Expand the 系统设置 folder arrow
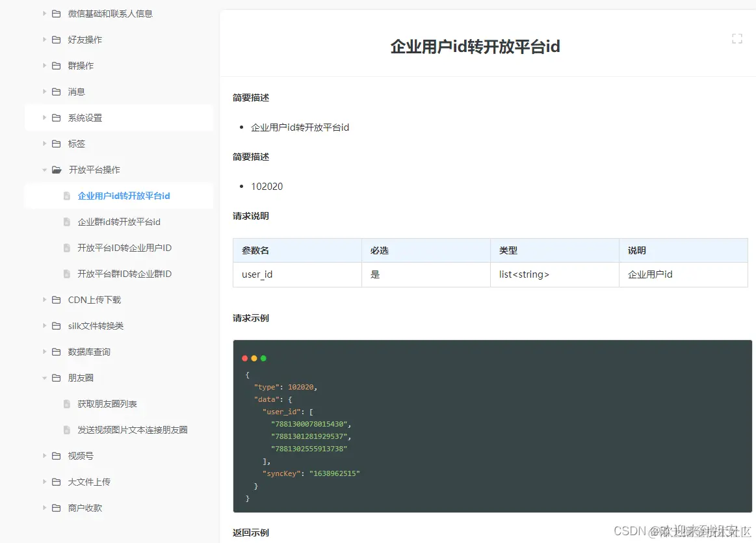This screenshot has width=756, height=543. 44,118
